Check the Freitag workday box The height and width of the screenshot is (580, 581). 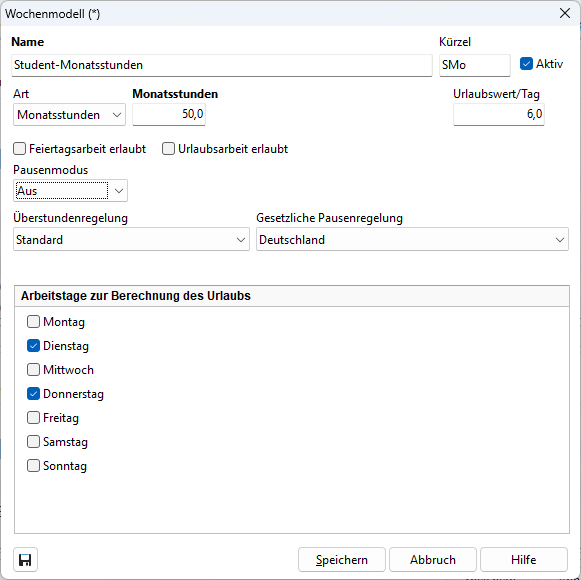pyautogui.click(x=33, y=418)
